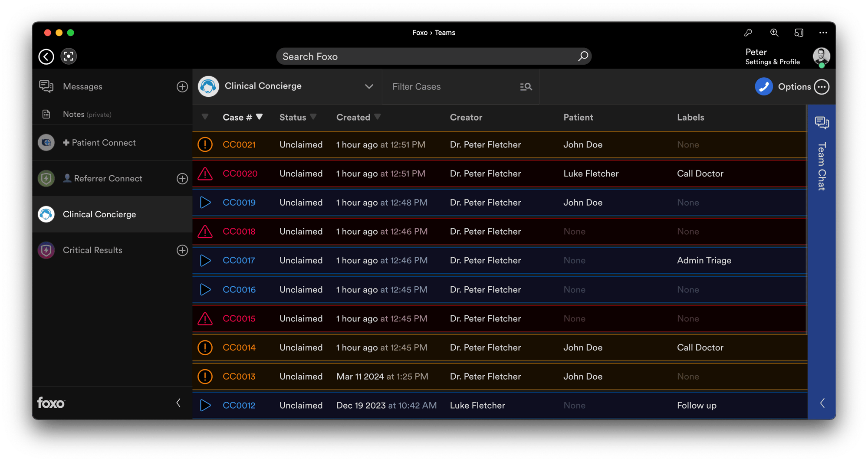Click the Options label button
The image size is (868, 462).
(794, 87)
